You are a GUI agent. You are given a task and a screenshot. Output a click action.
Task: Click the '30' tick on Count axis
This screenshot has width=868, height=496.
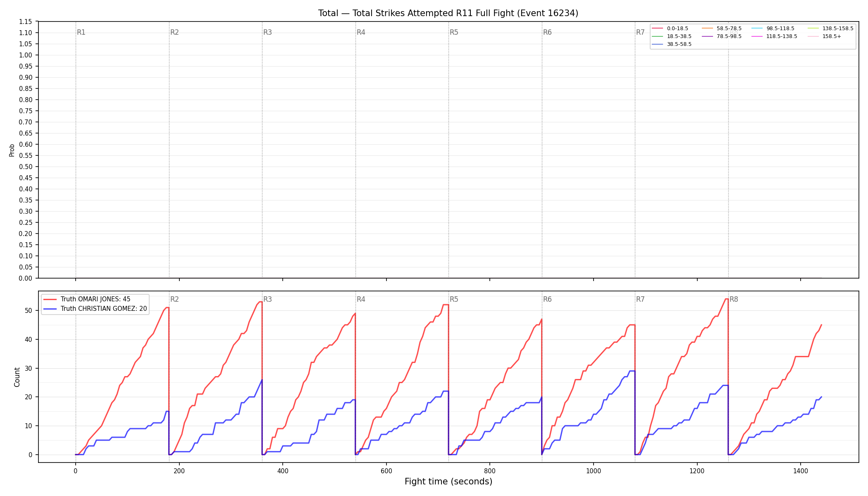point(29,368)
